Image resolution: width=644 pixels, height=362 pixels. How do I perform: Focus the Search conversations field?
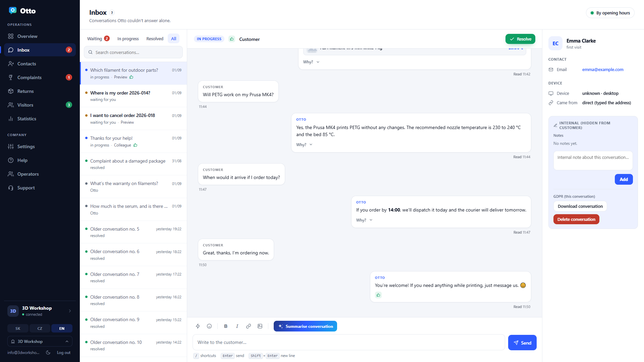point(133,52)
